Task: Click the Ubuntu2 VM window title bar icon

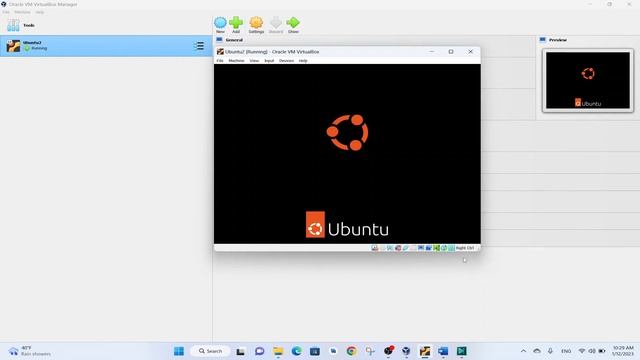Action: pos(220,52)
